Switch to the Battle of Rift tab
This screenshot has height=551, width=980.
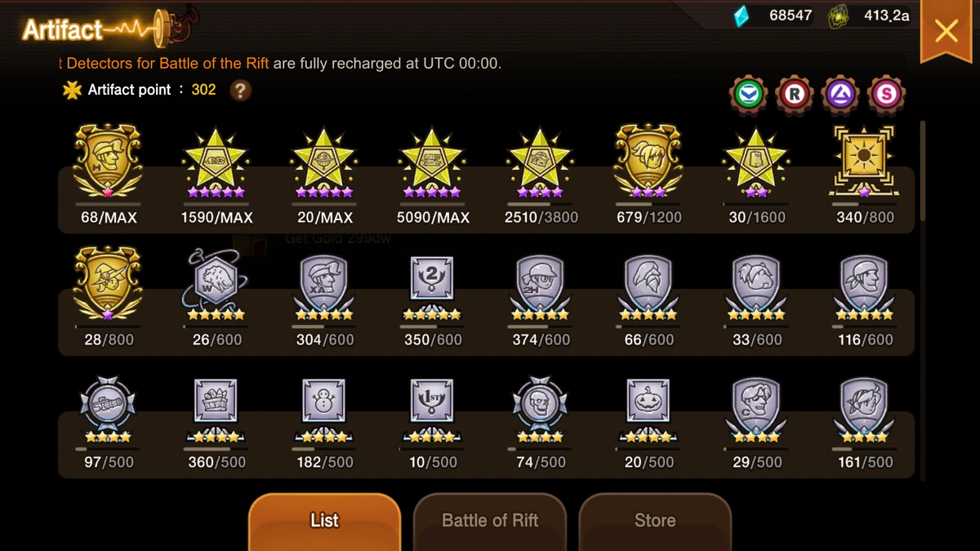(490, 522)
